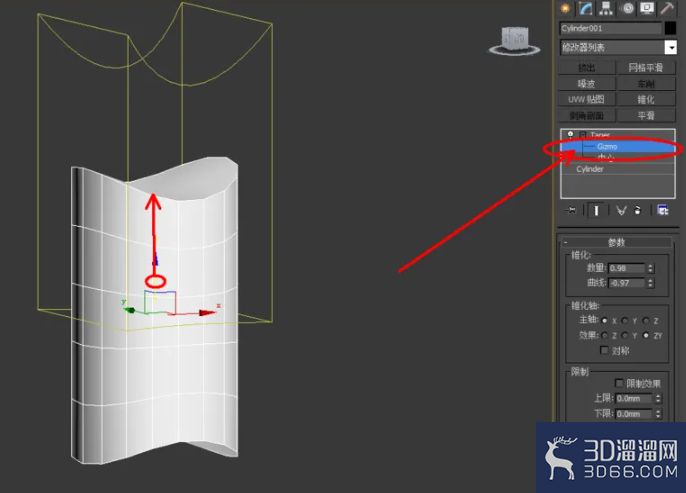Select effect axis Z radio button
Viewport: 686px width, 493px height.
605,335
